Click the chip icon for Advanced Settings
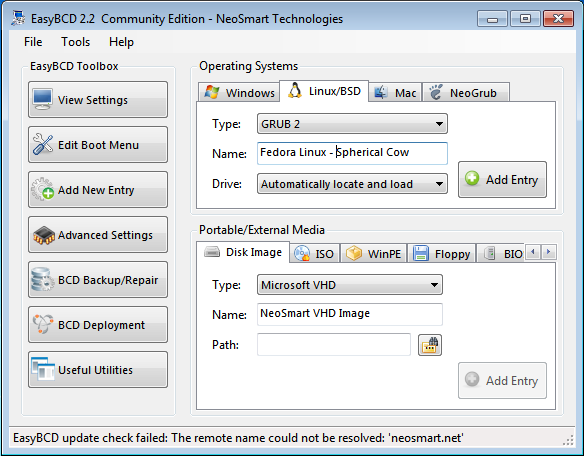Image resolution: width=584 pixels, height=456 pixels. coord(44,235)
